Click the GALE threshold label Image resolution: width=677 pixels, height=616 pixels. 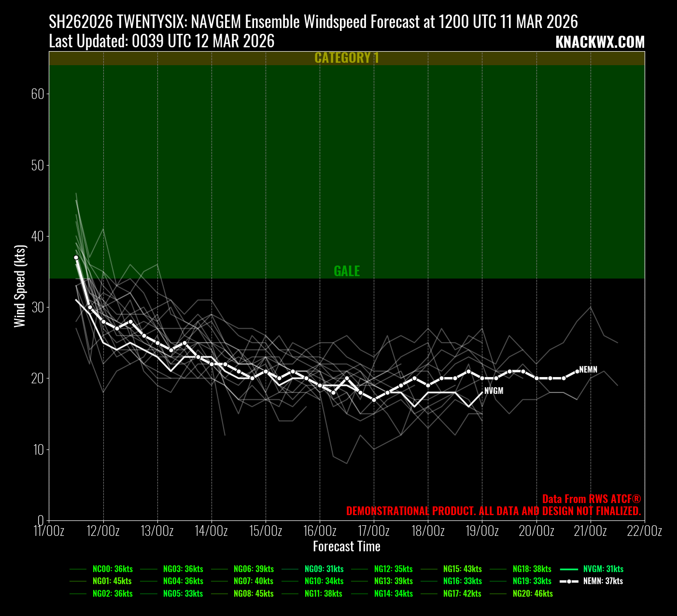347,271
